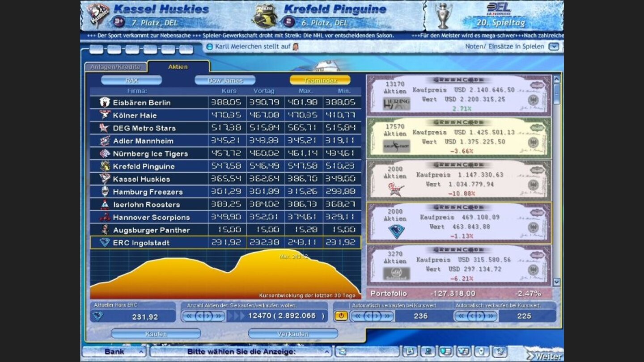Click the Eisbären Berlin team logo
Viewport: 644px width, 362px height.
click(x=105, y=102)
